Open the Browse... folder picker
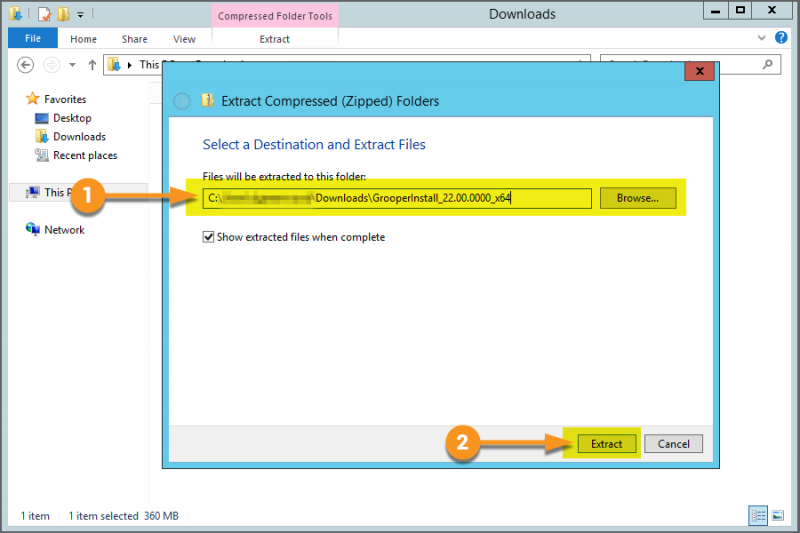 [x=638, y=198]
